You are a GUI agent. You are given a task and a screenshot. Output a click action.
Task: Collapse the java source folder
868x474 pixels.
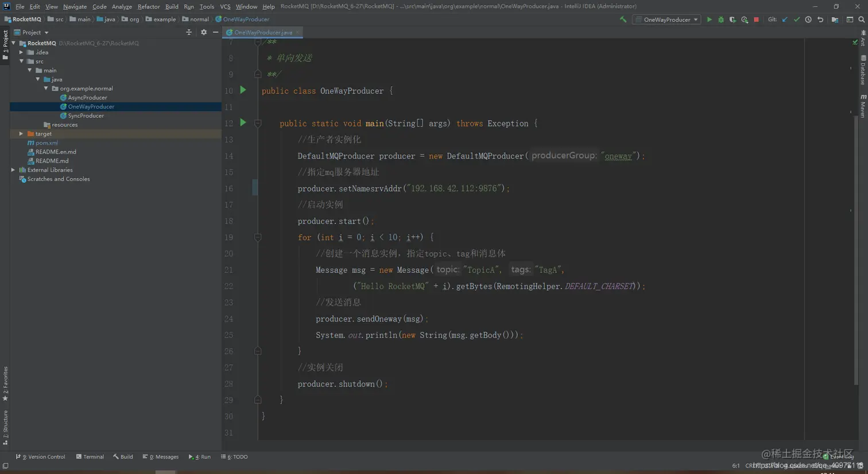pyautogui.click(x=38, y=79)
